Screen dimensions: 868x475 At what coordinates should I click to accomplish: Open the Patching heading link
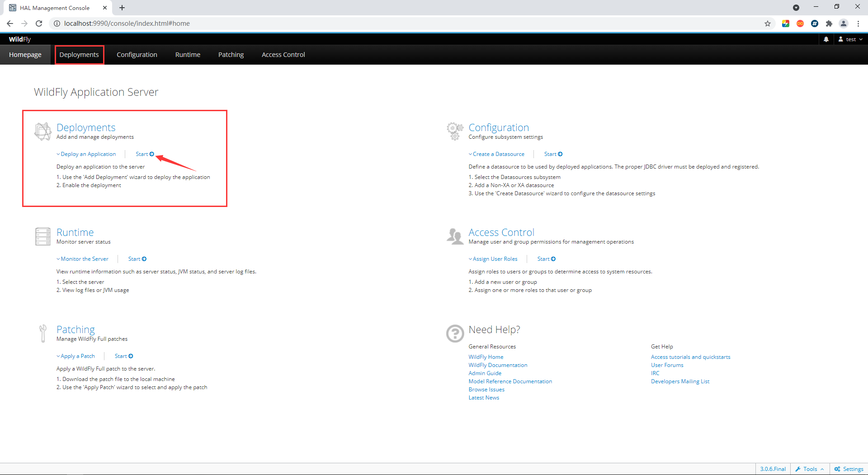pyautogui.click(x=75, y=329)
